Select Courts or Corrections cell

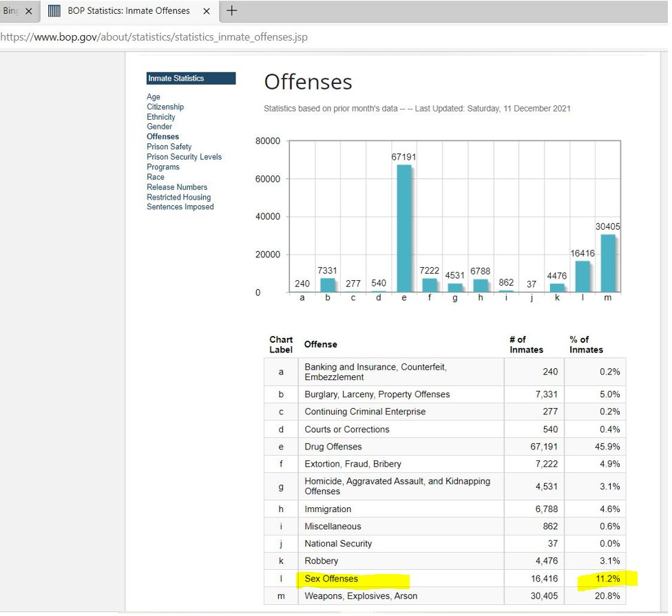click(401, 429)
